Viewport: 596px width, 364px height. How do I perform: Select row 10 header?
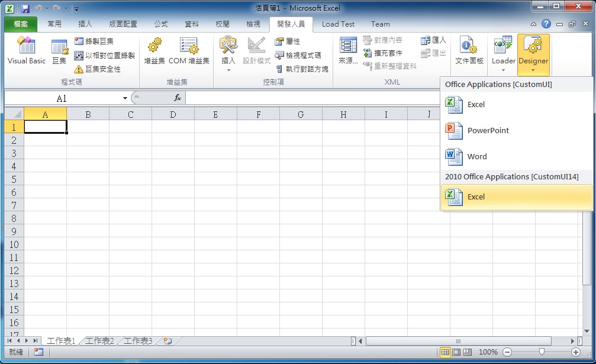pos(14,244)
